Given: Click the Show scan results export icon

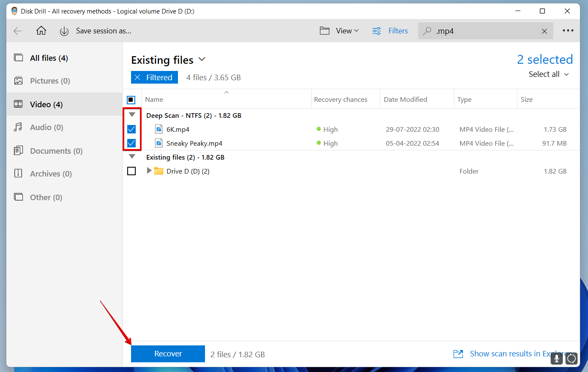Looking at the screenshot, I should pos(458,354).
